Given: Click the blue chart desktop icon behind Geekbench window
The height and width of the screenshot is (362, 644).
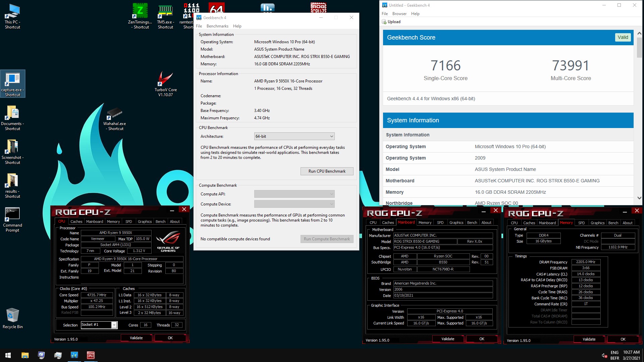Looking at the screenshot, I should tap(267, 8).
